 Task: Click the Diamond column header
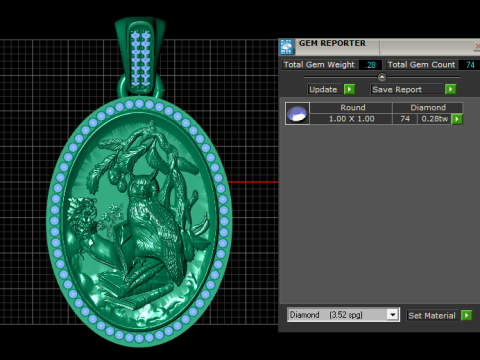(428, 108)
